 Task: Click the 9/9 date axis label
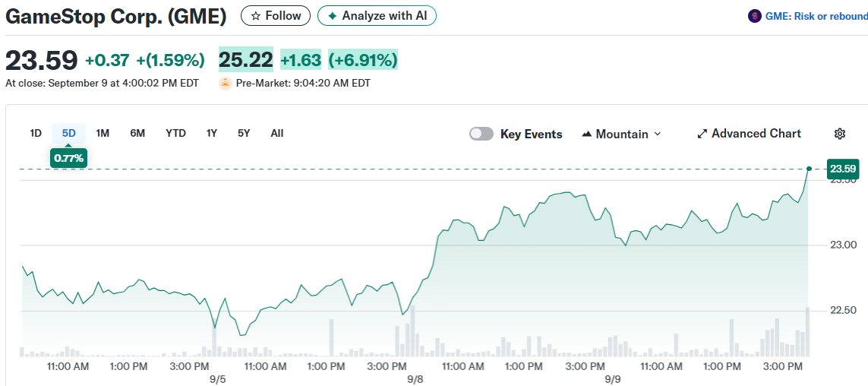click(x=613, y=379)
